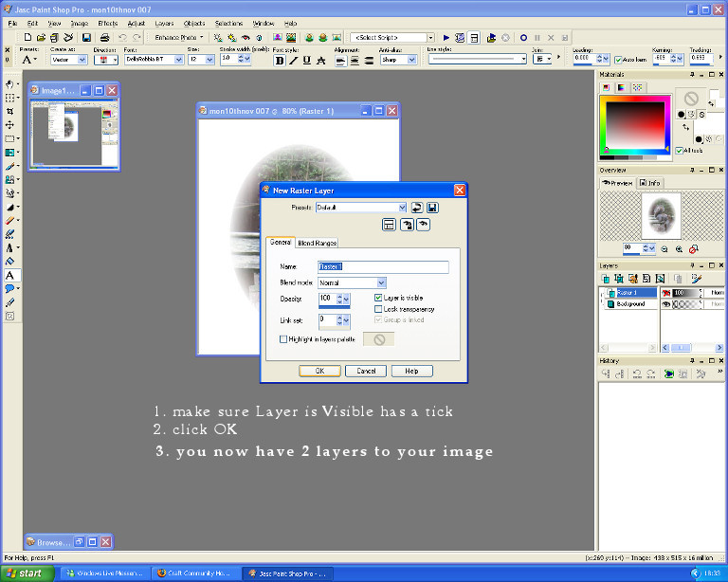Click the Windows Start button
This screenshot has height=582, width=728.
(27, 573)
